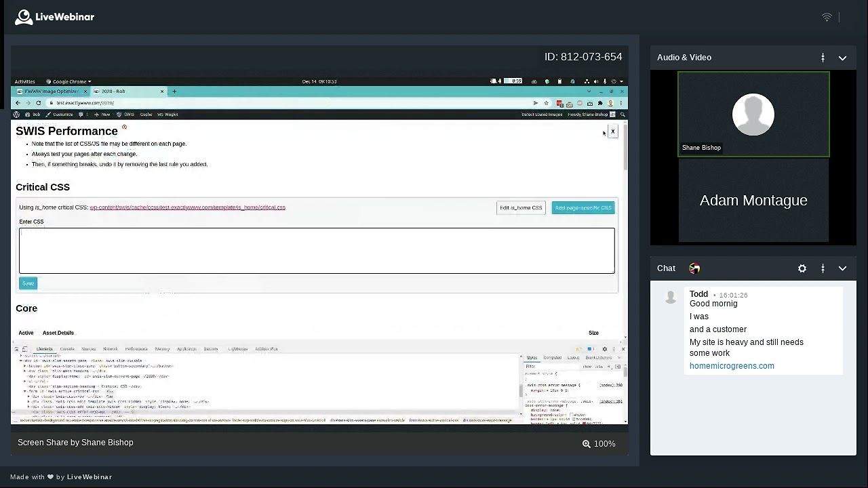Open the Google Chrome app menu

(x=70, y=81)
